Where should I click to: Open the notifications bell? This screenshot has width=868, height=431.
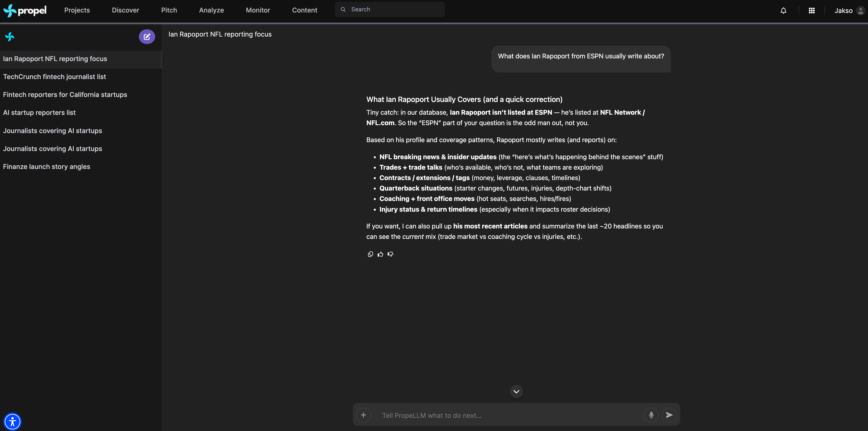pyautogui.click(x=783, y=10)
